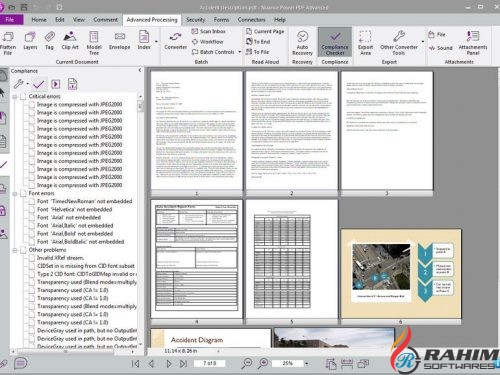Switch to the Home tab
Image resolution: width=500 pixels, height=375 pixels.
click(x=39, y=20)
